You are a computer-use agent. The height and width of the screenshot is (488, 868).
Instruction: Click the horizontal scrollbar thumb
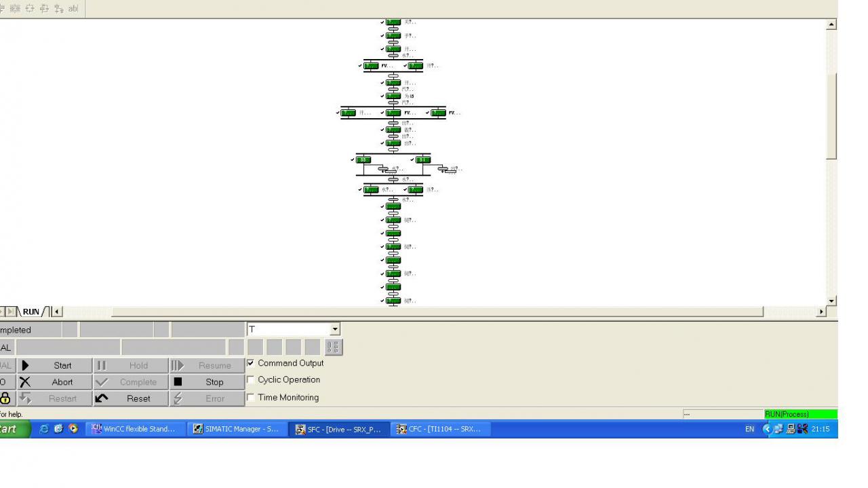[437, 312]
